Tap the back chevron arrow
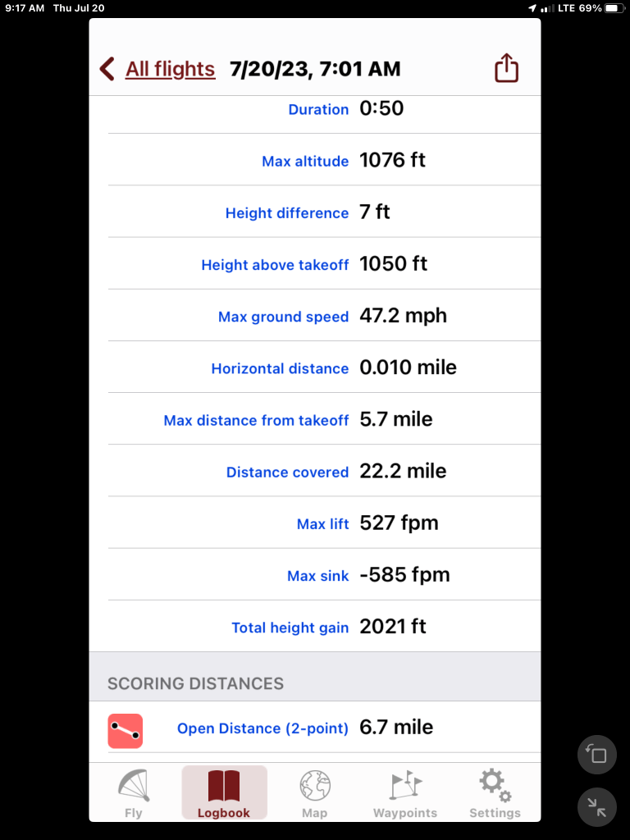This screenshot has height=840, width=630. [107, 69]
